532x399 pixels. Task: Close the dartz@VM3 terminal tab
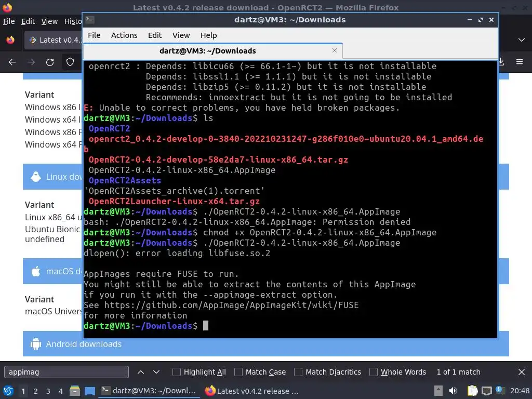click(335, 50)
